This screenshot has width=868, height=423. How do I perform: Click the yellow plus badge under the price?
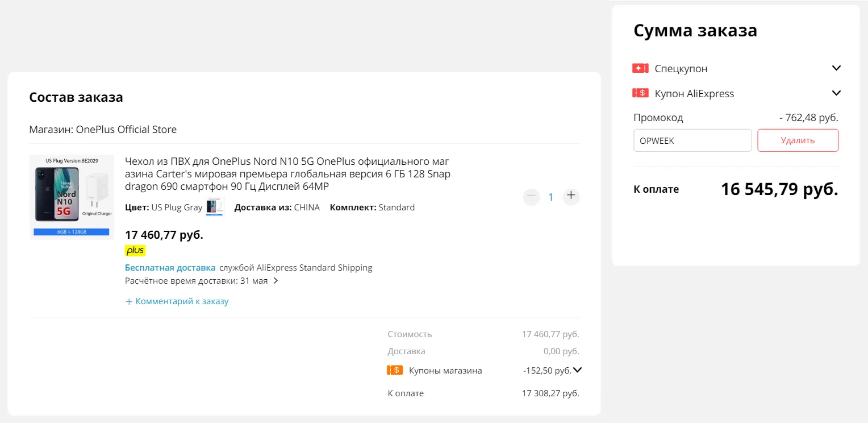(x=135, y=250)
